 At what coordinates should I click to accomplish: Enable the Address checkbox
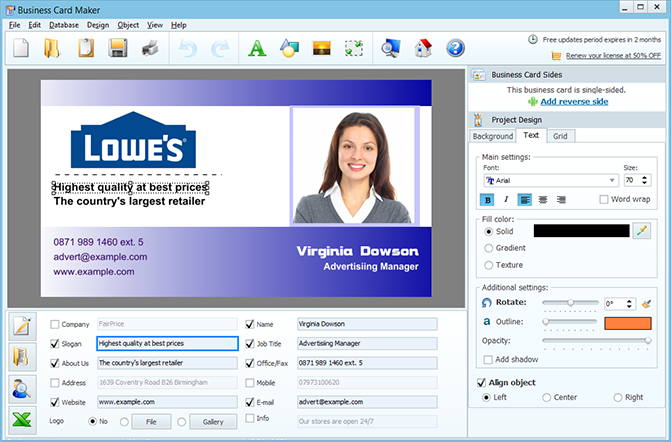pos(55,383)
